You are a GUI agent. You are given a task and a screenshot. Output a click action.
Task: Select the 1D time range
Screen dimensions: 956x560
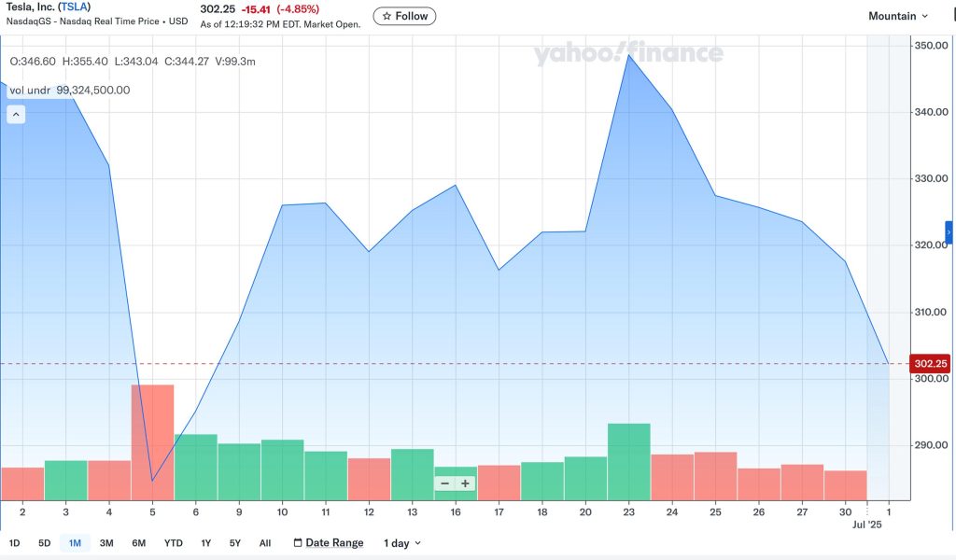15,543
